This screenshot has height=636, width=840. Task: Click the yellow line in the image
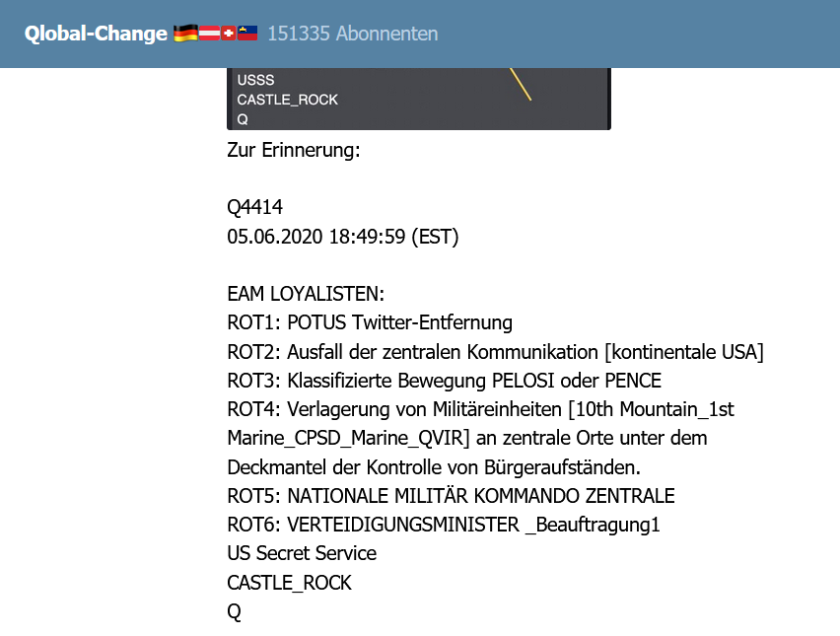click(x=522, y=84)
